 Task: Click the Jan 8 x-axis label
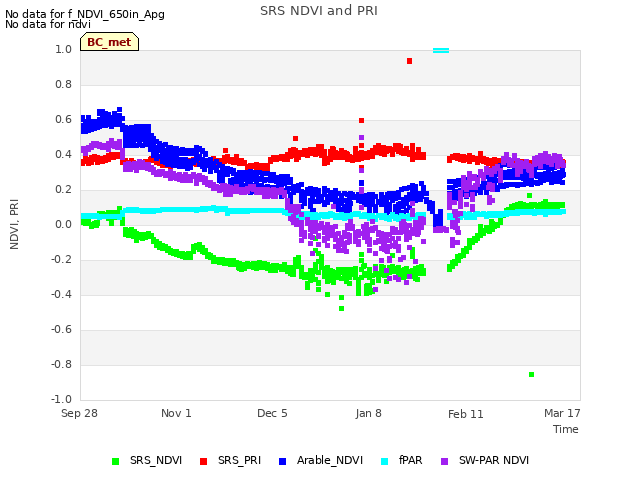click(x=369, y=413)
